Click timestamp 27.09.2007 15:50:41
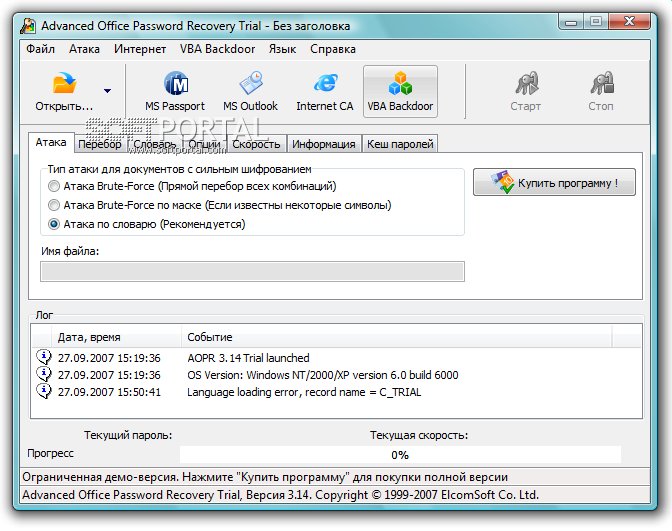The height and width of the screenshot is (531, 672). tap(109, 392)
